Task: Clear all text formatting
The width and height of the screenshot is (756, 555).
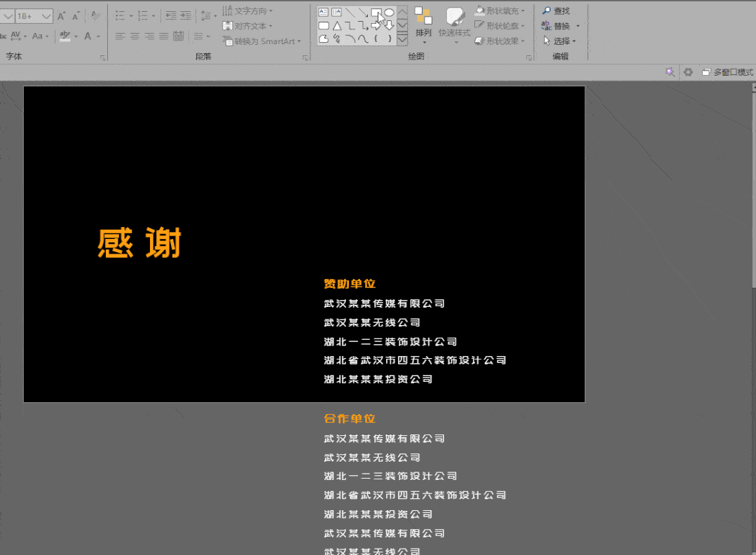Action: pyautogui.click(x=95, y=16)
